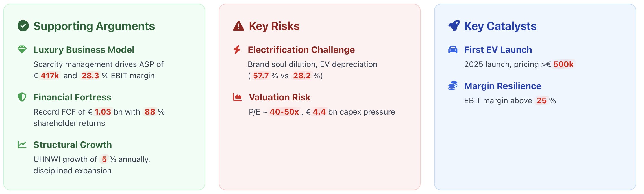Click the highlighted 40-50x P/E value
644x194 pixels.
[284, 112]
